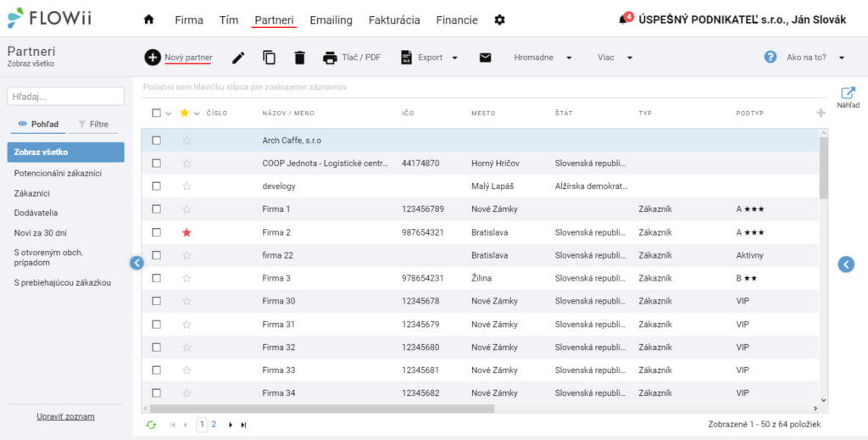The height and width of the screenshot is (440, 868).
Task: Tick the select-all checkbox in header
Action: 156,113
